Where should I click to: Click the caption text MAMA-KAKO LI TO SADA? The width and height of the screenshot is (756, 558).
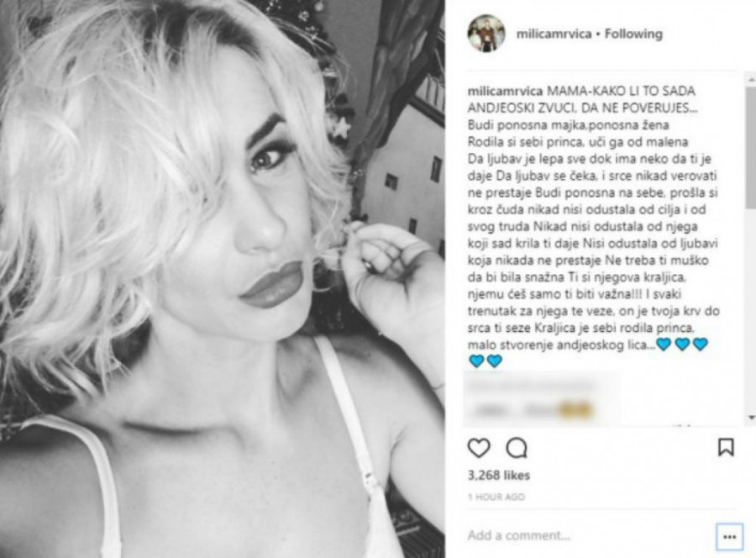[621, 91]
